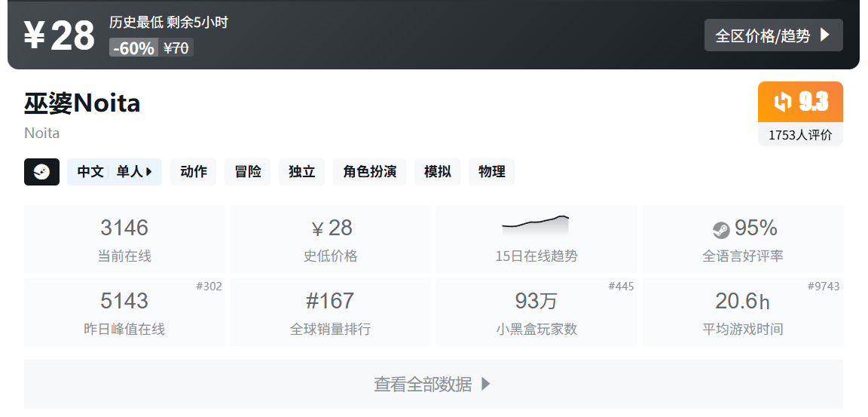
Task: Click the 历史最低 剩余5小时 sale notice
Action: pyautogui.click(x=168, y=23)
